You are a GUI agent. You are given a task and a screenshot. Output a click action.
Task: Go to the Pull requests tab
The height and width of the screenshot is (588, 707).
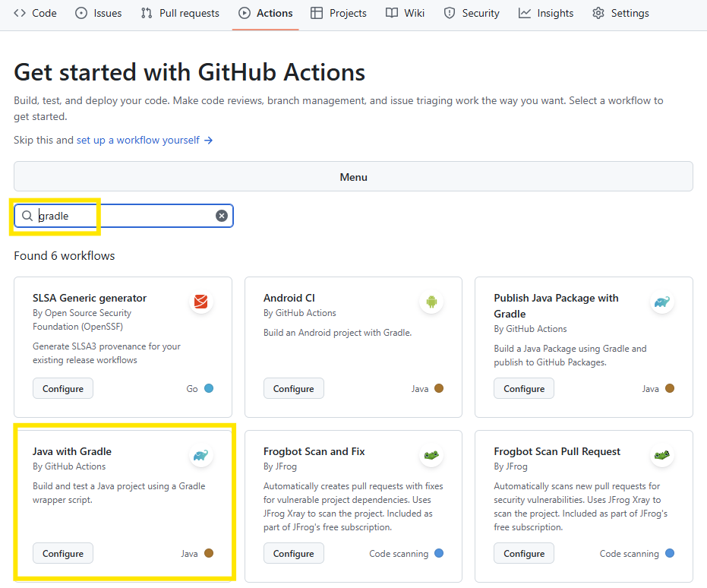click(x=181, y=13)
